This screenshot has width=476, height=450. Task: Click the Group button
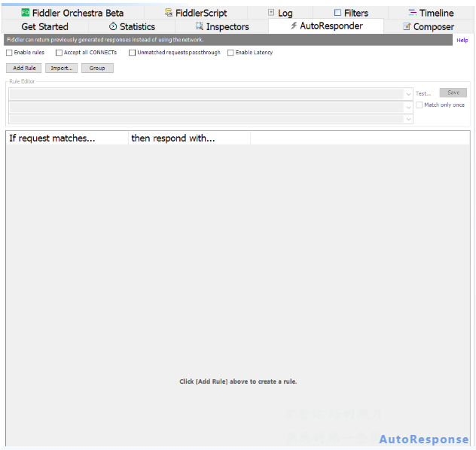97,68
